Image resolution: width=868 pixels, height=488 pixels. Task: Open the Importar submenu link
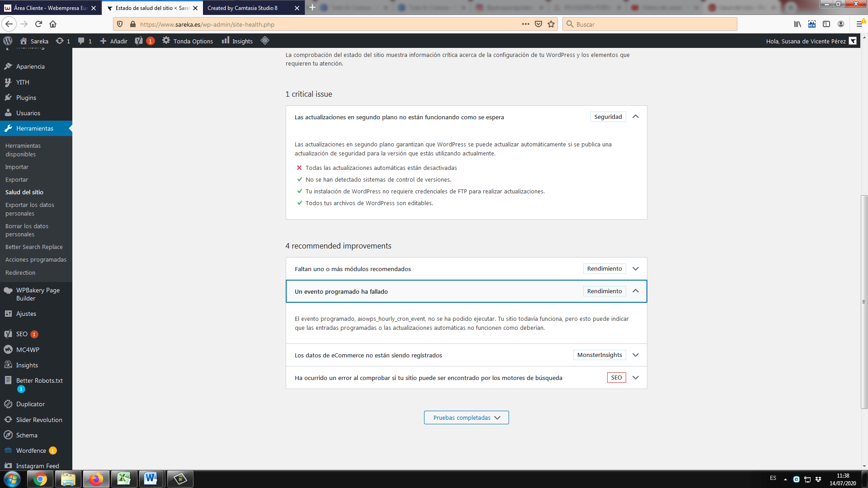17,167
